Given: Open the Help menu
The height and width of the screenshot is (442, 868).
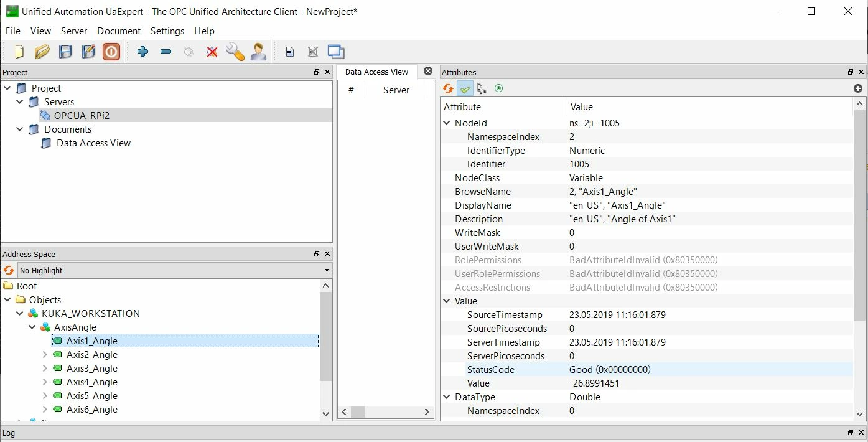Looking at the screenshot, I should coord(204,31).
